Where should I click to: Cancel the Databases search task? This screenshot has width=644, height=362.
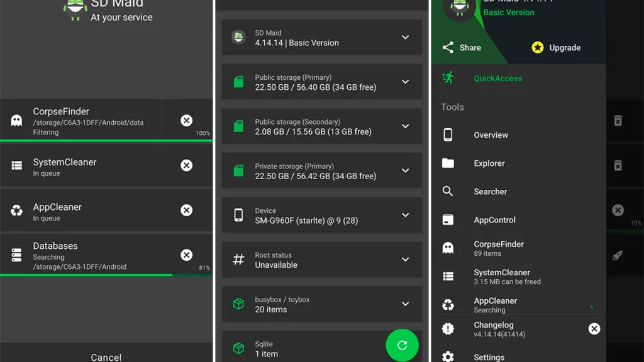186,255
